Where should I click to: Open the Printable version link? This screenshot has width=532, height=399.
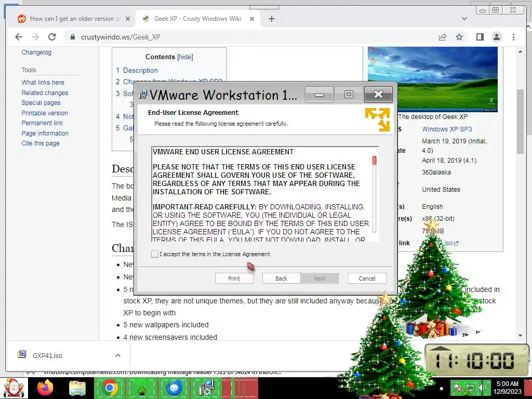[45, 113]
